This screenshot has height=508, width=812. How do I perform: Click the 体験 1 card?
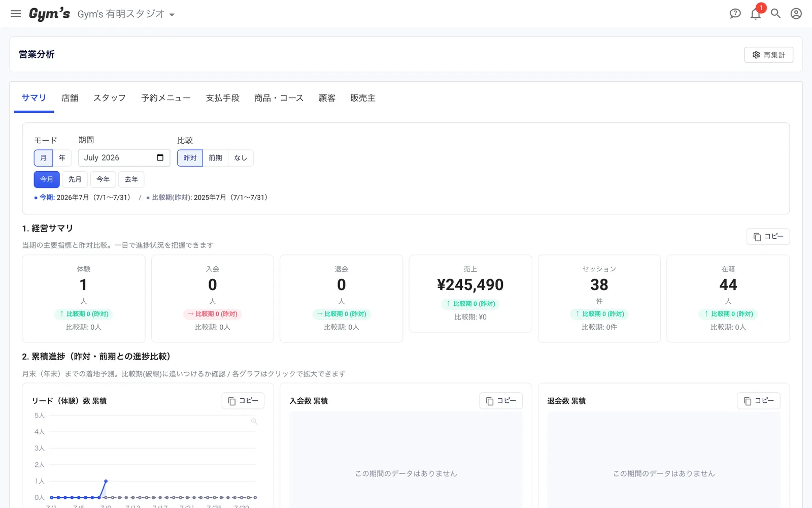click(84, 299)
